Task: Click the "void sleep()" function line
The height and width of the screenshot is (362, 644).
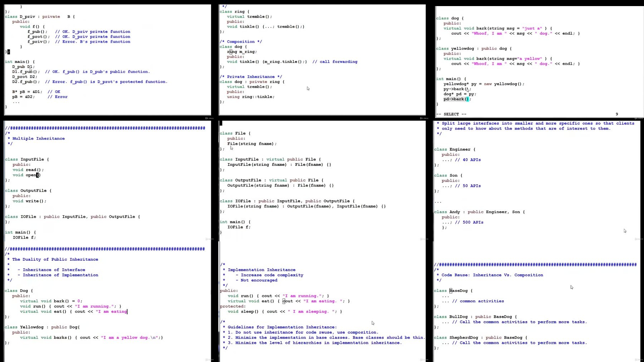Action: (x=285, y=312)
